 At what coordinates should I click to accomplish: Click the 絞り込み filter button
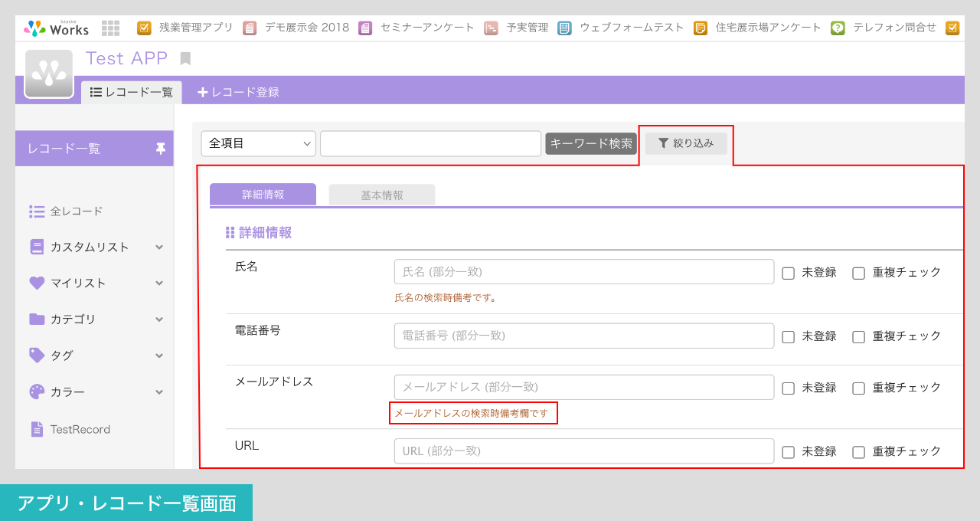point(686,143)
